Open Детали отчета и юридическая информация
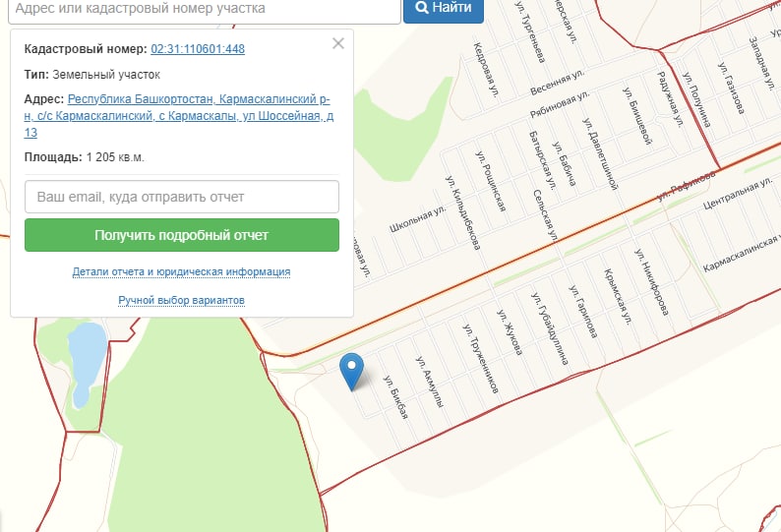781x532 pixels. click(x=181, y=271)
